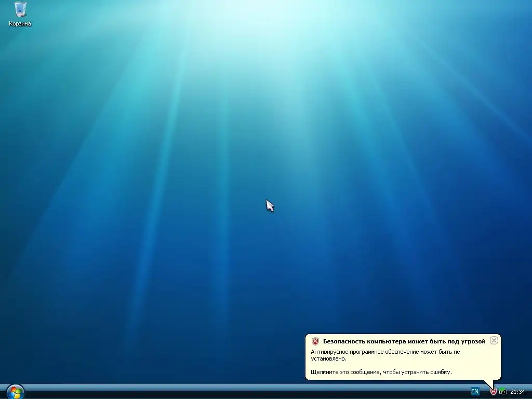The height and width of the screenshot is (399, 532).
Task: Open the 21:34 taskbar clock
Action: pyautogui.click(x=517, y=392)
